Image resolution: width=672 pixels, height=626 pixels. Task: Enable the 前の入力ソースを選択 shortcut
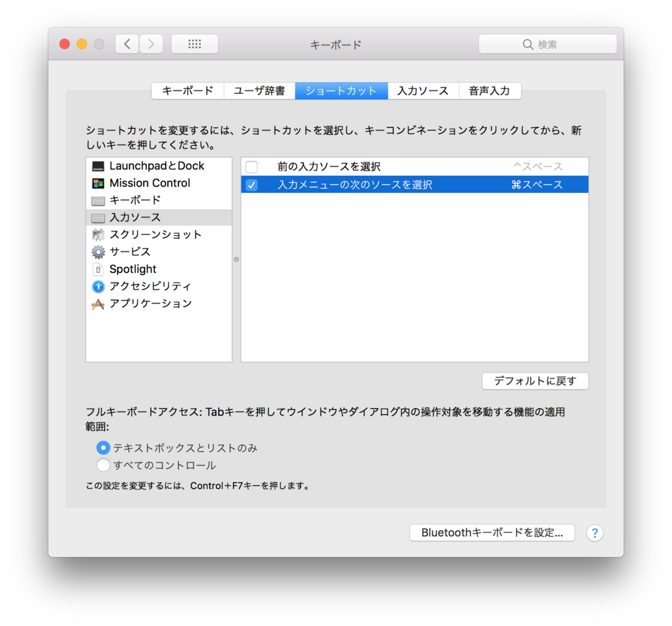251,167
